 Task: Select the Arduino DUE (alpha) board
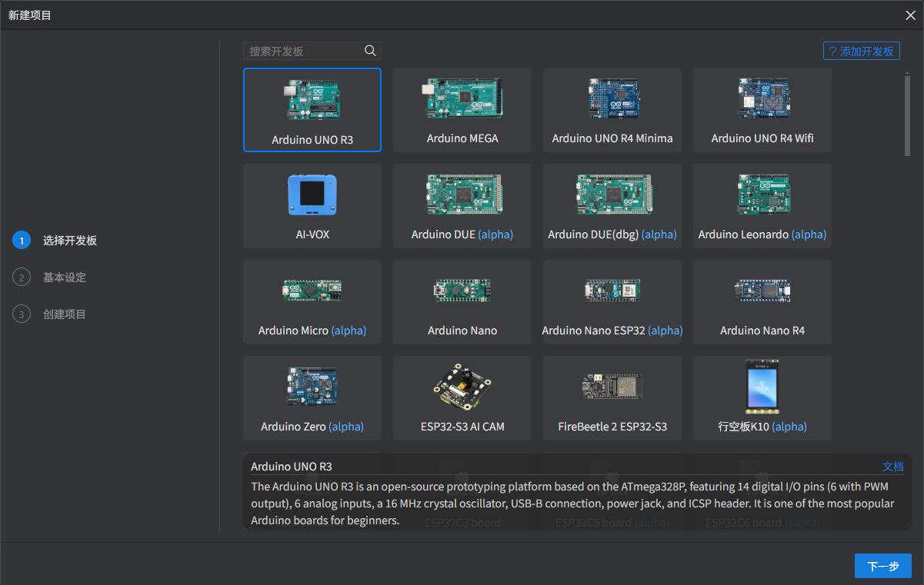tap(462, 206)
